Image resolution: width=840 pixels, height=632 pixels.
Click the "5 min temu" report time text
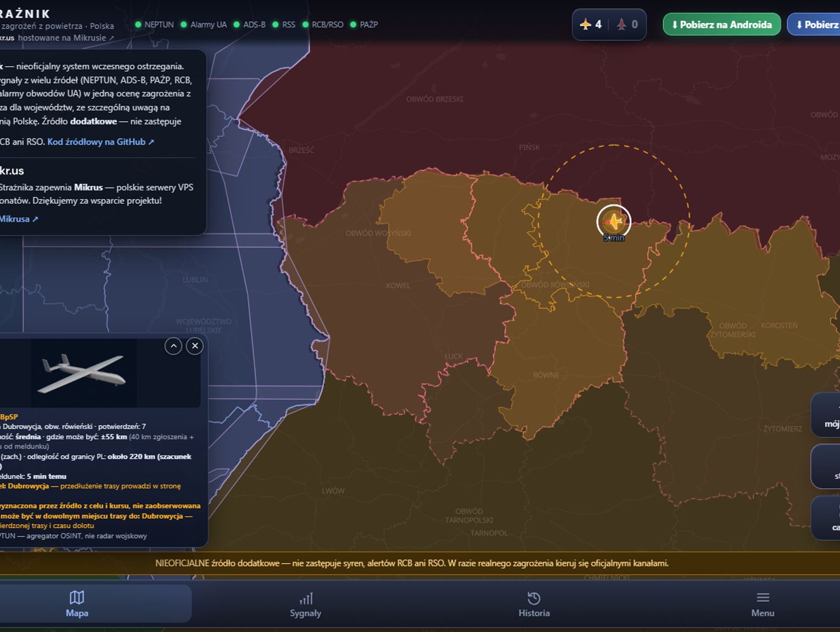[47, 477]
